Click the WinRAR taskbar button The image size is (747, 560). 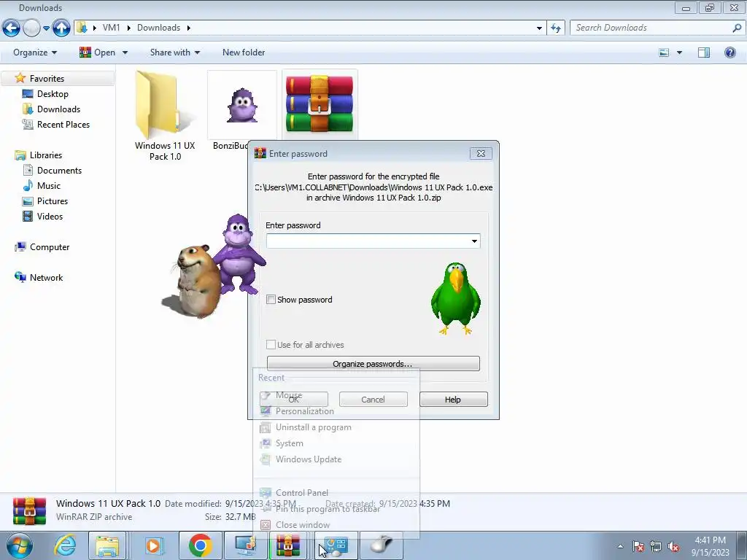(288, 545)
